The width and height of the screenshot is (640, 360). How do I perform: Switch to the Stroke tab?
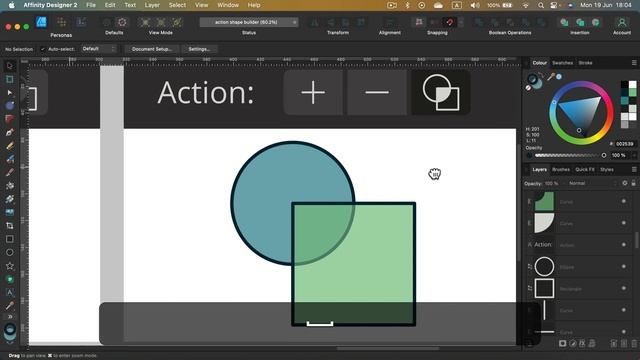(x=585, y=63)
